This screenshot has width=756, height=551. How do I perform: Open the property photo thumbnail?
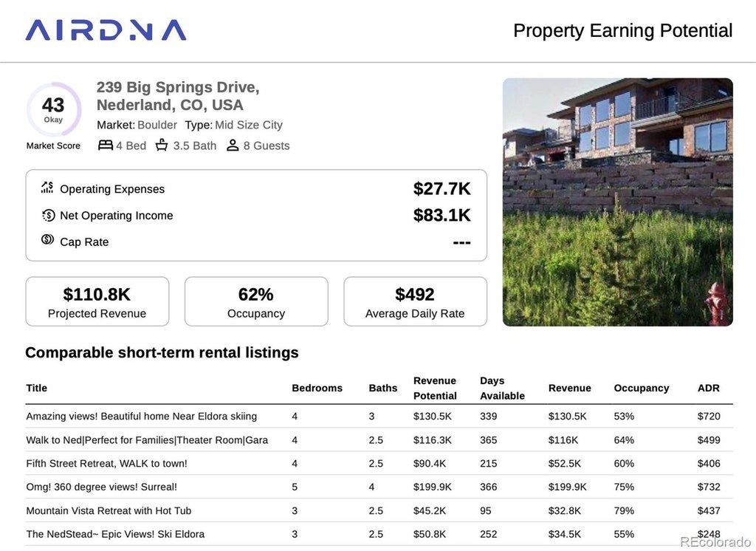[x=617, y=202]
